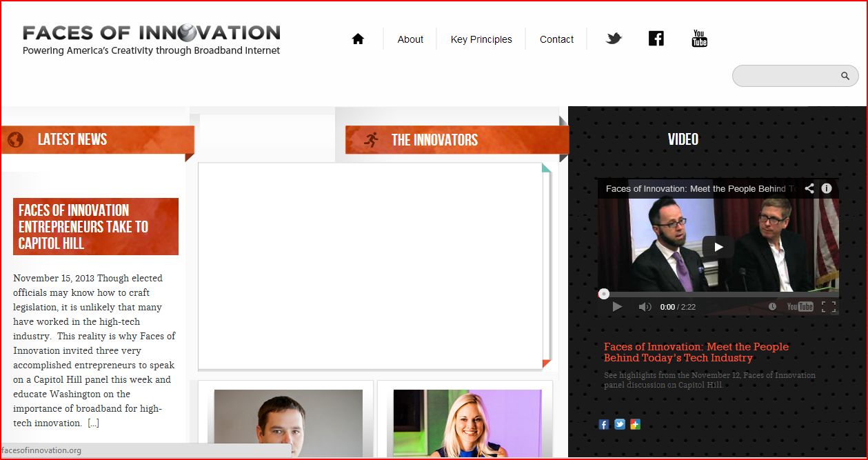Share video via small Twitter icon

tap(620, 424)
